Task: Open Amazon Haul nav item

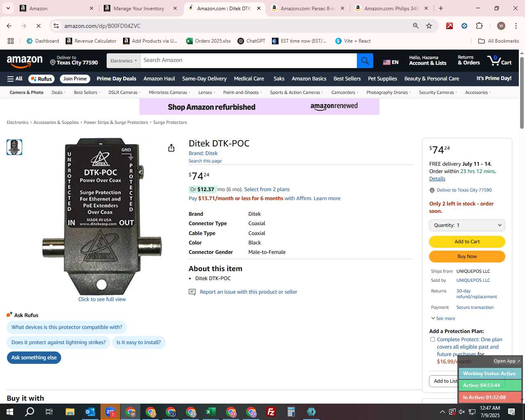Action: point(159,79)
